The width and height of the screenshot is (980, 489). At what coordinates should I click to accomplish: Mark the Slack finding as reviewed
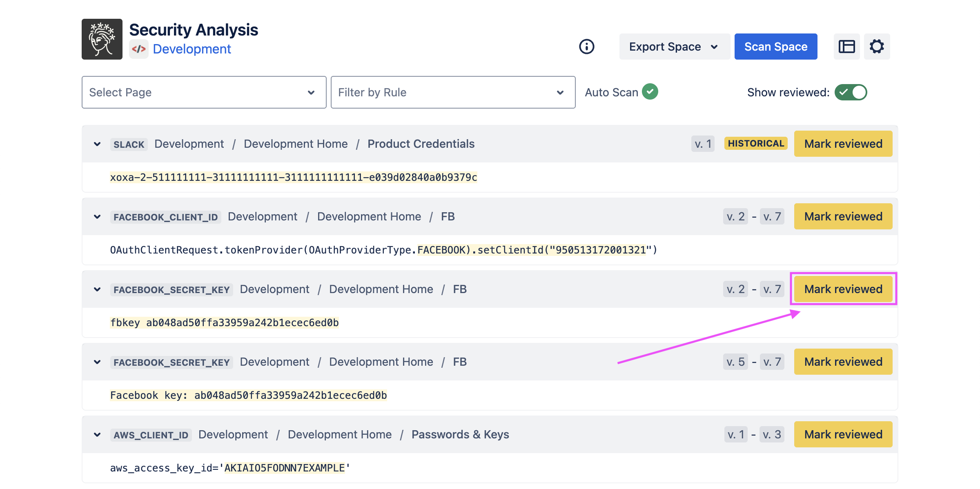tap(843, 144)
